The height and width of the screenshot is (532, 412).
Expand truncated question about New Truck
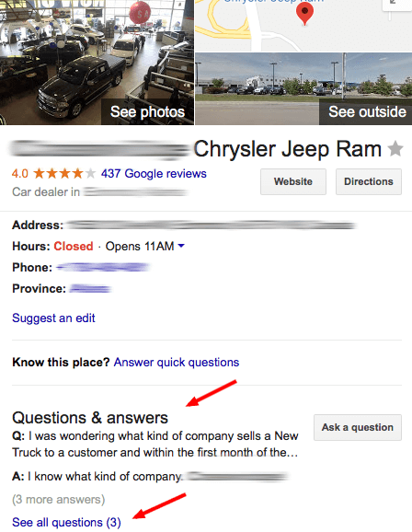coord(155,445)
